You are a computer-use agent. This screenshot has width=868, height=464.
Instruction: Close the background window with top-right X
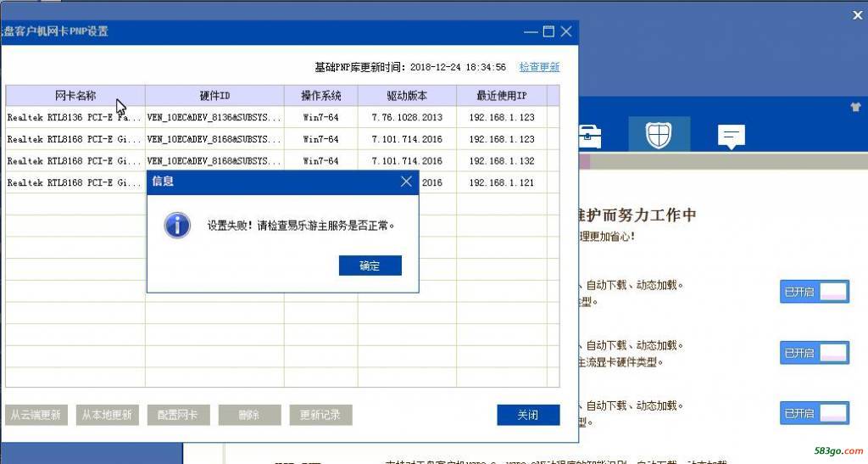coord(858,15)
